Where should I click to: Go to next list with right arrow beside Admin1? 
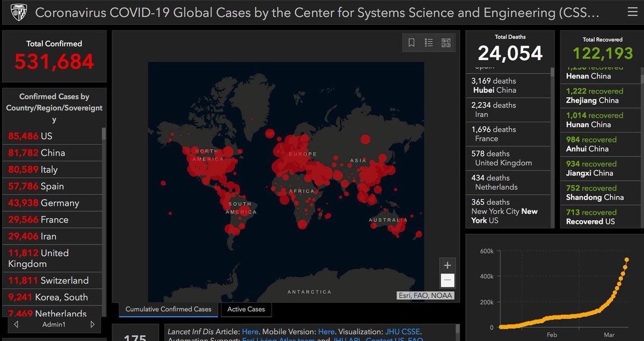[x=92, y=324]
